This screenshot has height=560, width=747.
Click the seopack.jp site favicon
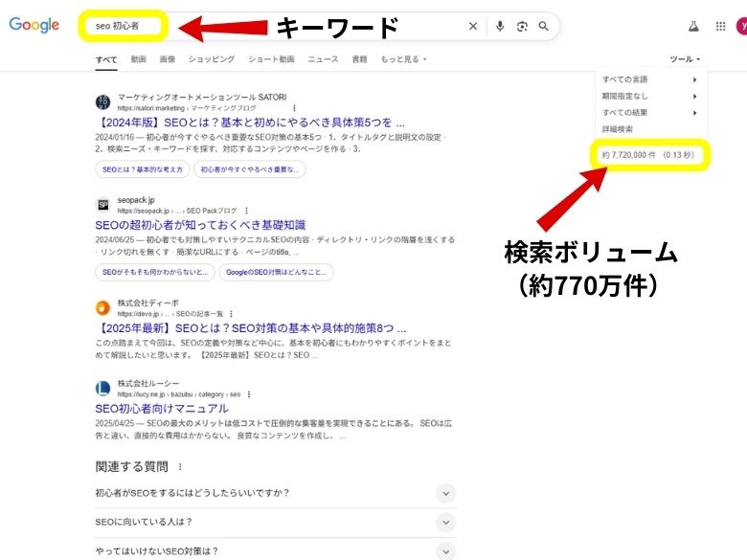point(102,205)
